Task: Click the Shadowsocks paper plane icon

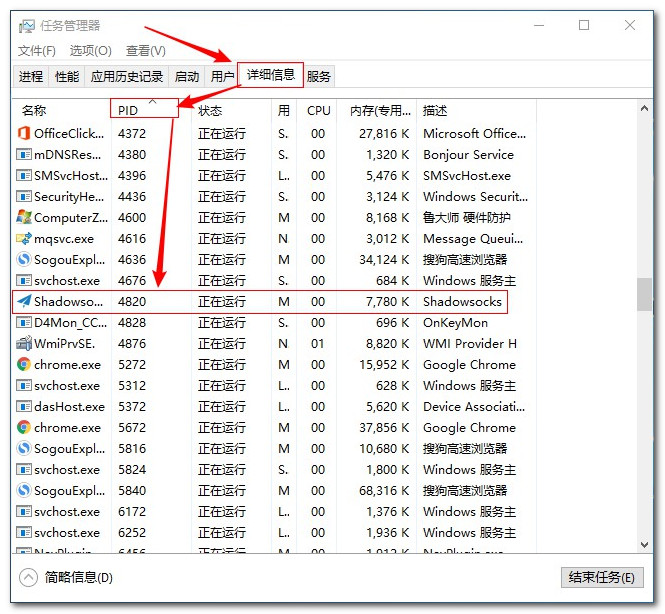Action: (x=24, y=301)
